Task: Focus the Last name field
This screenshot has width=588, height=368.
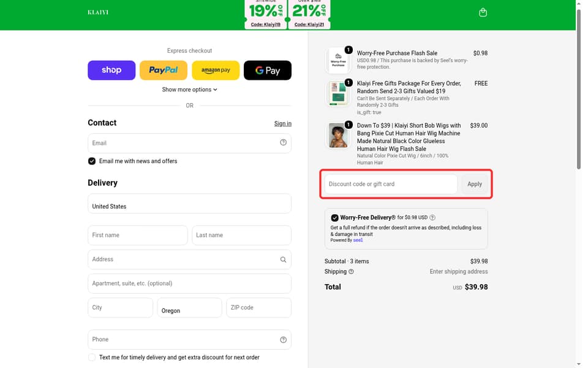Action: click(241, 235)
